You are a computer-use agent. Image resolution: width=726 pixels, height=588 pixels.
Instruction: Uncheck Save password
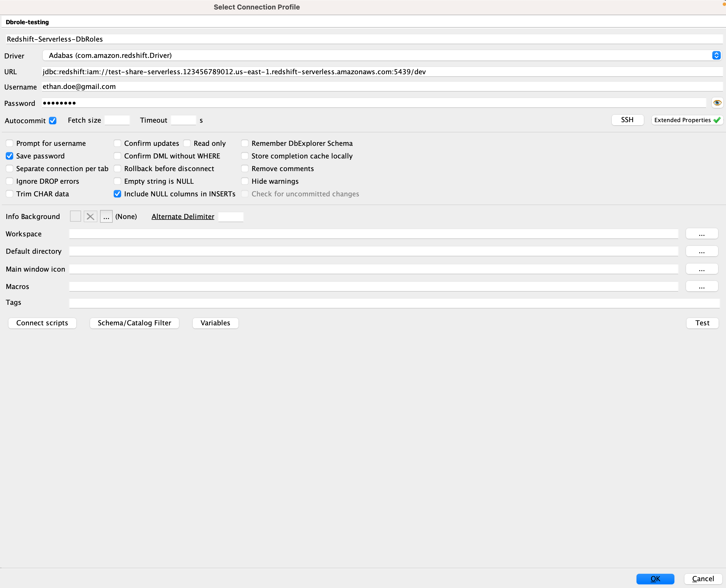point(9,156)
